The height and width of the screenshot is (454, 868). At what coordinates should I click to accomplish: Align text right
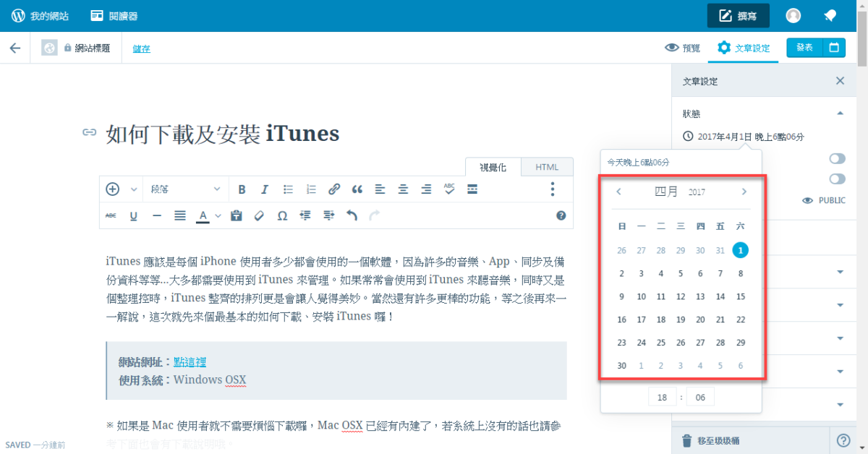(426, 189)
